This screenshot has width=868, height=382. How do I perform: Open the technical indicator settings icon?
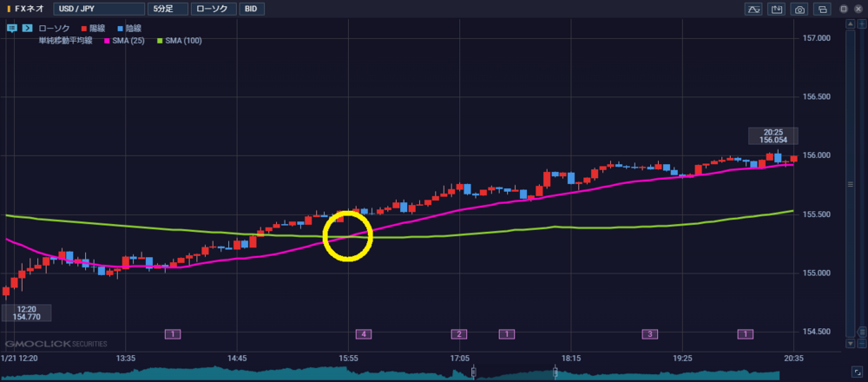753,9
